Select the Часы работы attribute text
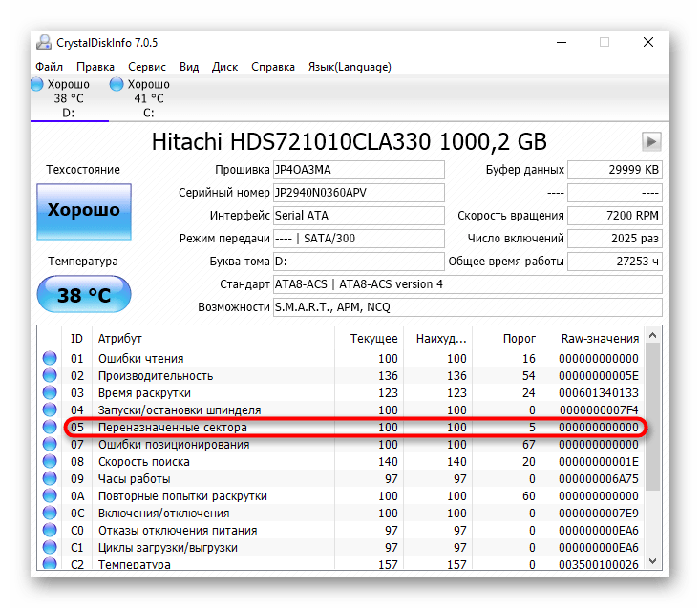This screenshot has height=608, width=700. pos(135,479)
